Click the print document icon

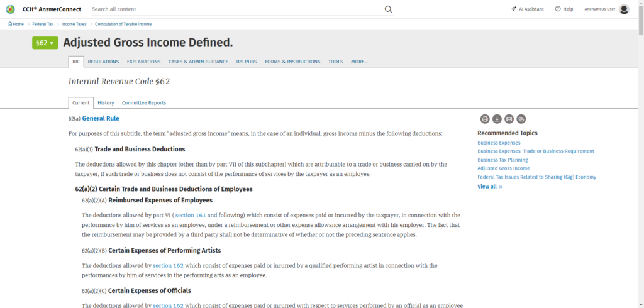tap(485, 119)
